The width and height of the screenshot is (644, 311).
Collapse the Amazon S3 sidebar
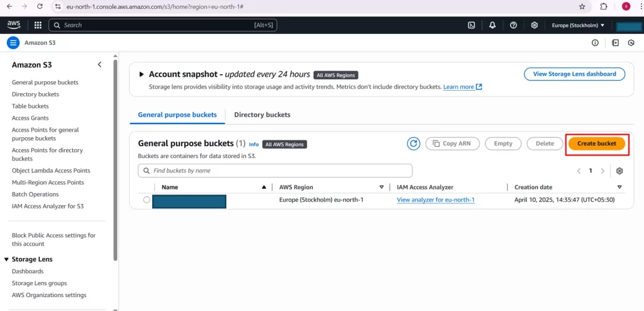pyautogui.click(x=99, y=65)
